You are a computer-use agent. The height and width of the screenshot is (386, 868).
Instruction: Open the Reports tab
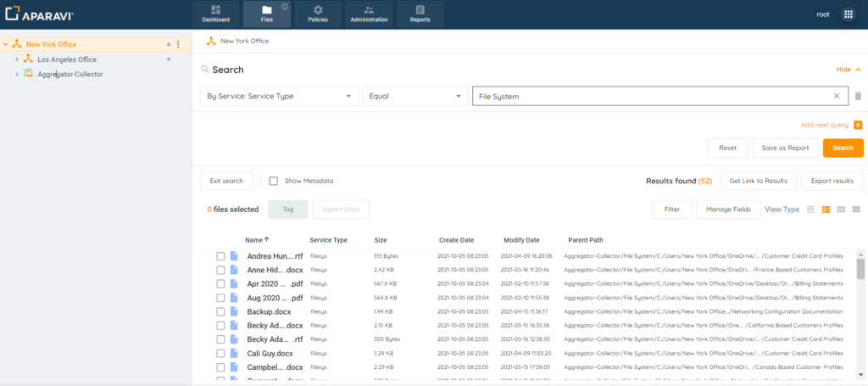point(420,14)
